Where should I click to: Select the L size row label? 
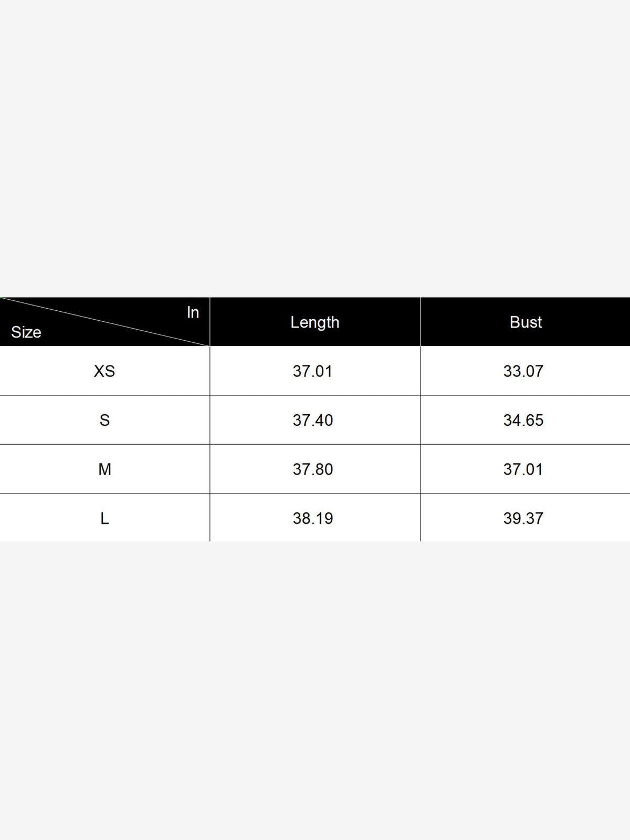click(x=104, y=518)
